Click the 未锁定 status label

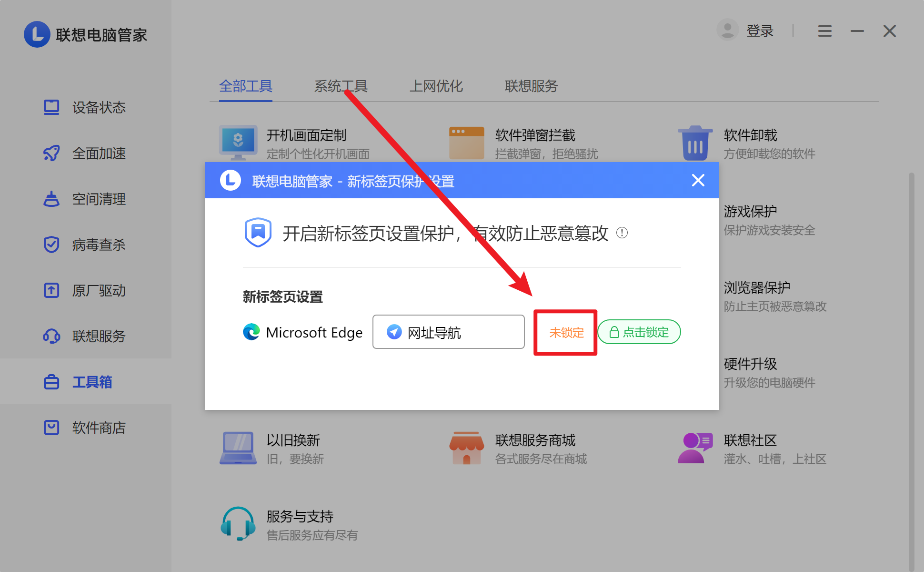566,332
